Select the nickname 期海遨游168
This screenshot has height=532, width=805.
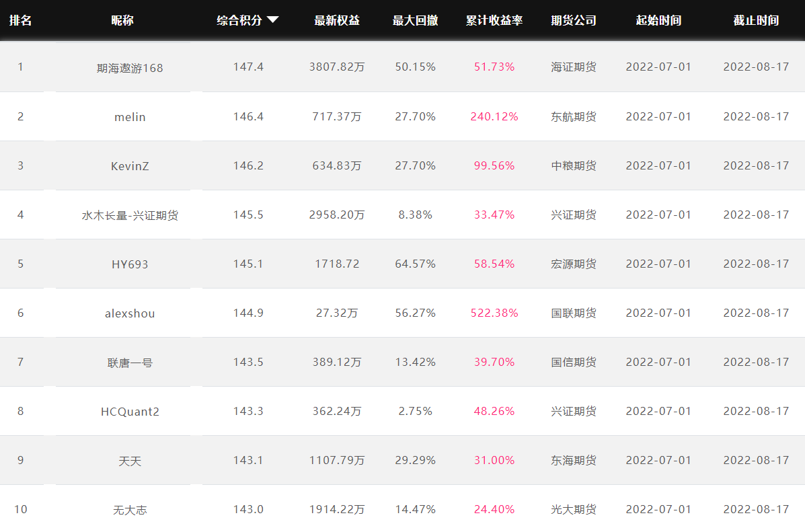click(130, 68)
